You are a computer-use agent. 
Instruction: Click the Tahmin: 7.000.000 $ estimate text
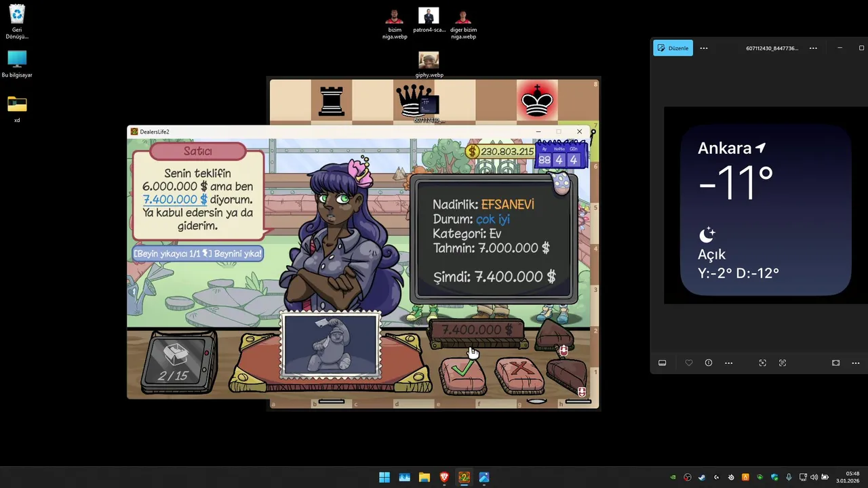tap(491, 248)
